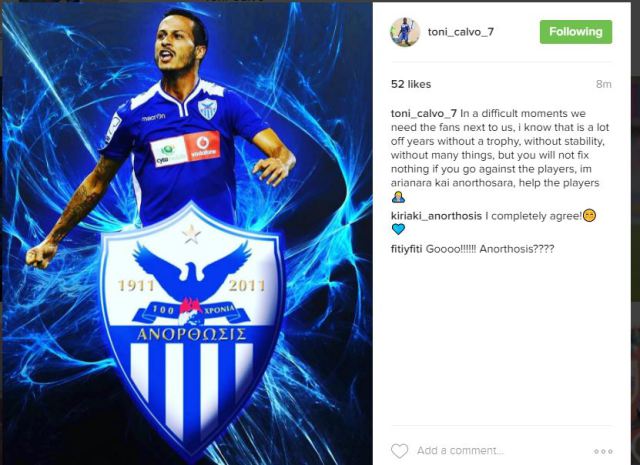Viewport: 640px width, 465px height.
Task: Click the smiling face emoji in comment
Action: point(589,215)
